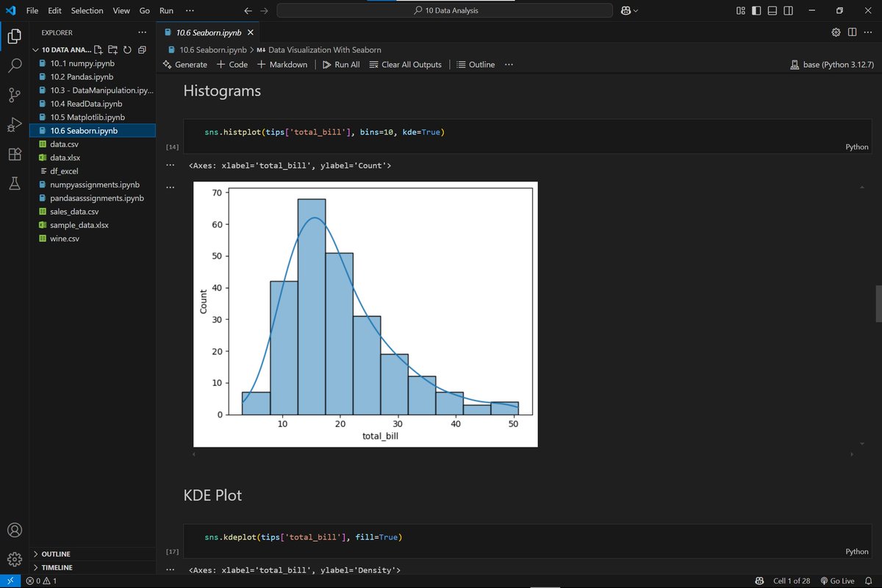
Task: Open histplot cell output actions menu
Action: [171, 165]
